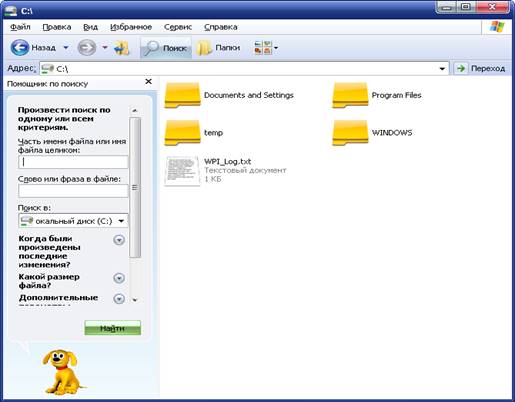Viewport: 515px width, 402px height.
Task: Expand the last-modified date criteria section
Action: [119, 240]
